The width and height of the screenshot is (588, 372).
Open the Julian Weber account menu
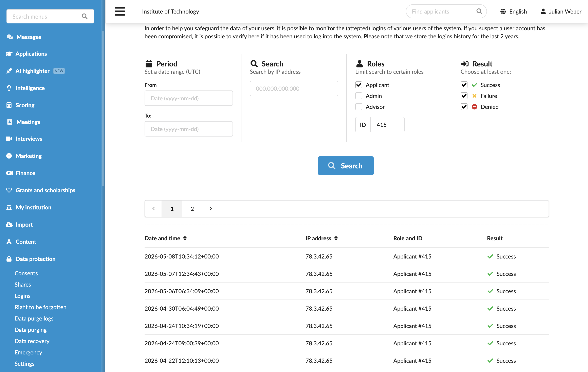coord(561,12)
